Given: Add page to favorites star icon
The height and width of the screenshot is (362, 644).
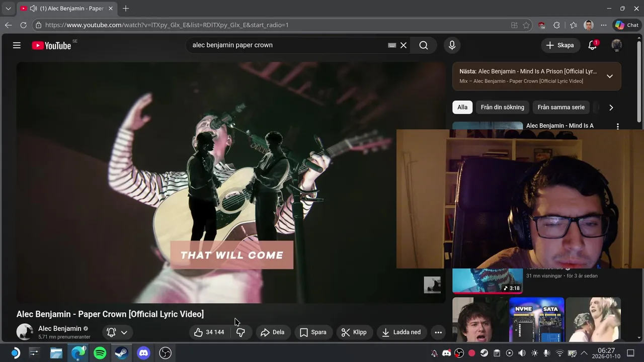Looking at the screenshot, I should pyautogui.click(x=526, y=25).
